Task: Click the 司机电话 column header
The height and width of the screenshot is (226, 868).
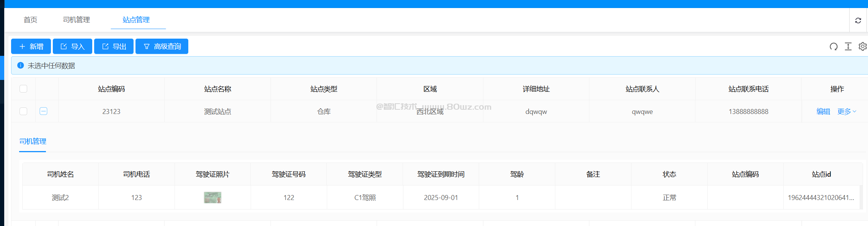Action: click(137, 174)
